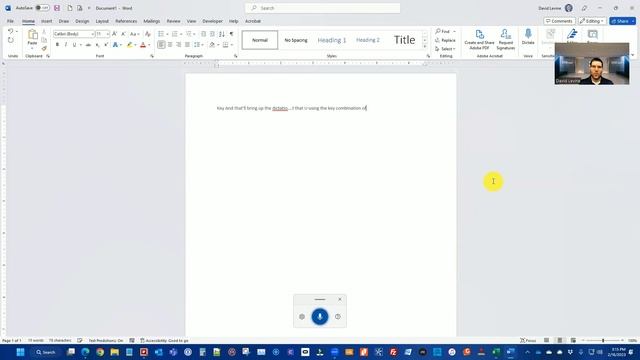
Task: Apply Bold formatting
Action: click(57, 44)
